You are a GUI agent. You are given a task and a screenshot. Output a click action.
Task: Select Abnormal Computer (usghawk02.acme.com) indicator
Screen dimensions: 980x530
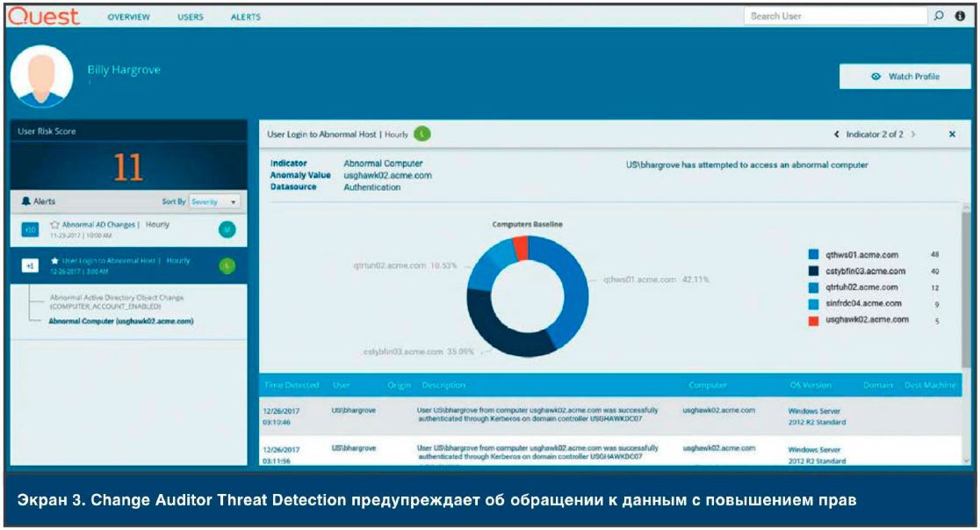(121, 321)
